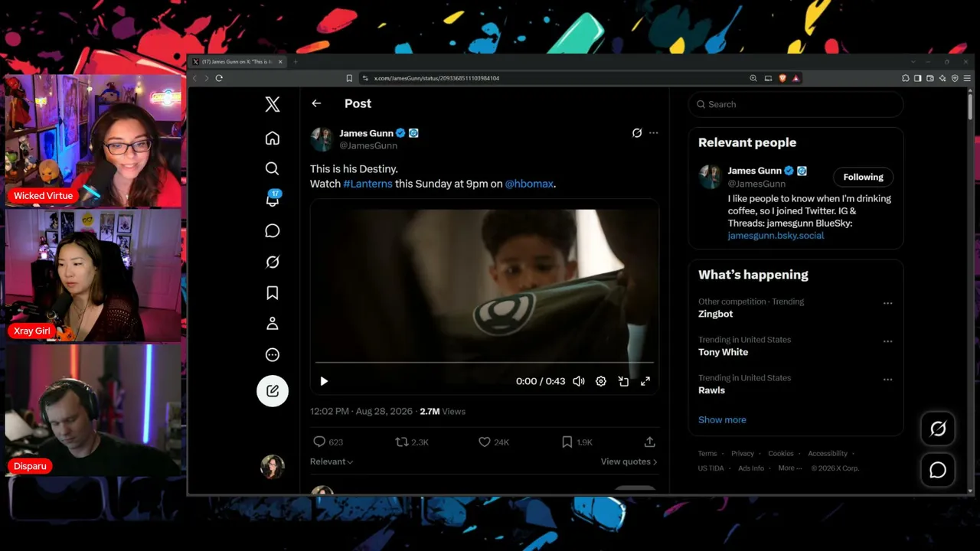Play the Lanterns video
980x551 pixels.
click(x=324, y=381)
